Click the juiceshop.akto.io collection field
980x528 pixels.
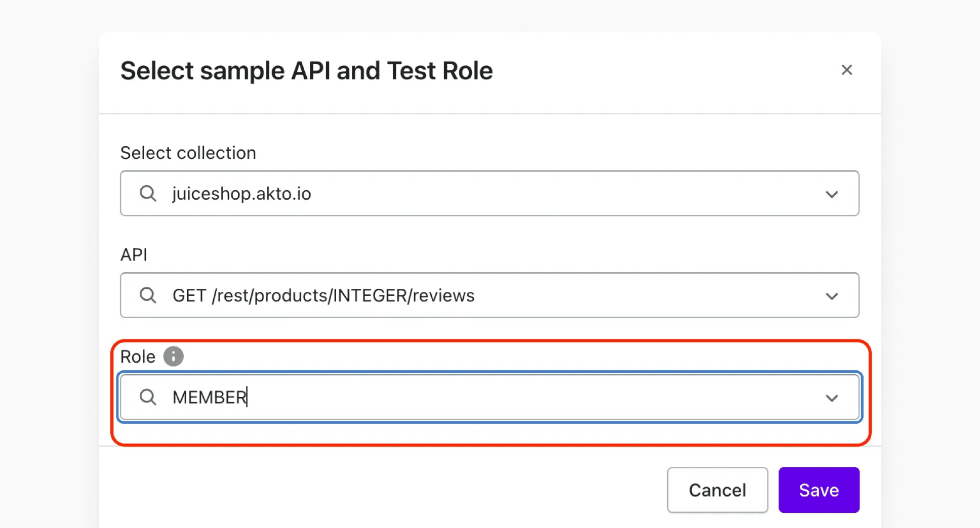click(456, 193)
